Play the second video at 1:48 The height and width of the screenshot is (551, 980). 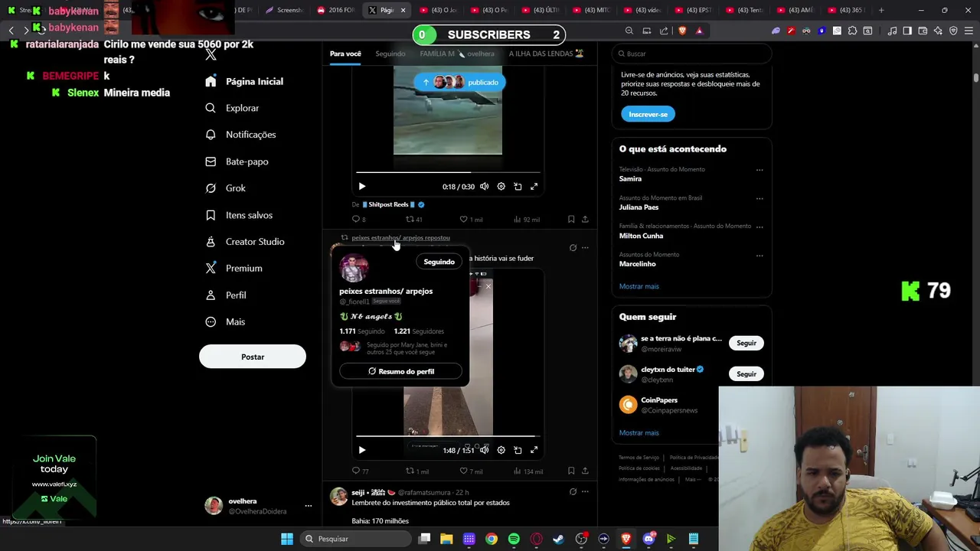click(362, 450)
